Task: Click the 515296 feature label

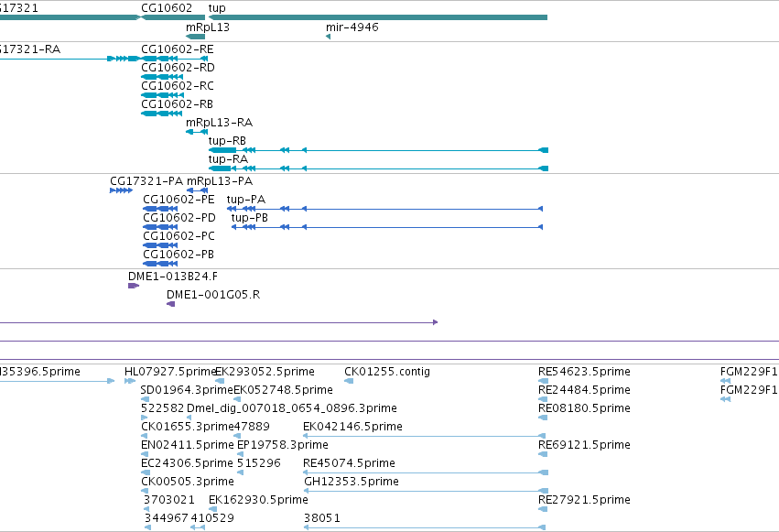Action: pyautogui.click(x=258, y=463)
